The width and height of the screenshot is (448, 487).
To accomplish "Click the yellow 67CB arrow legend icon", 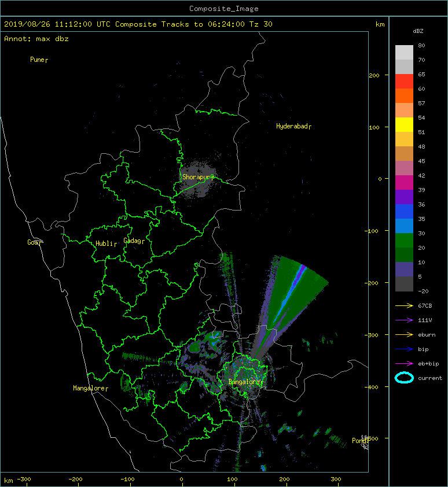I will coord(404,305).
